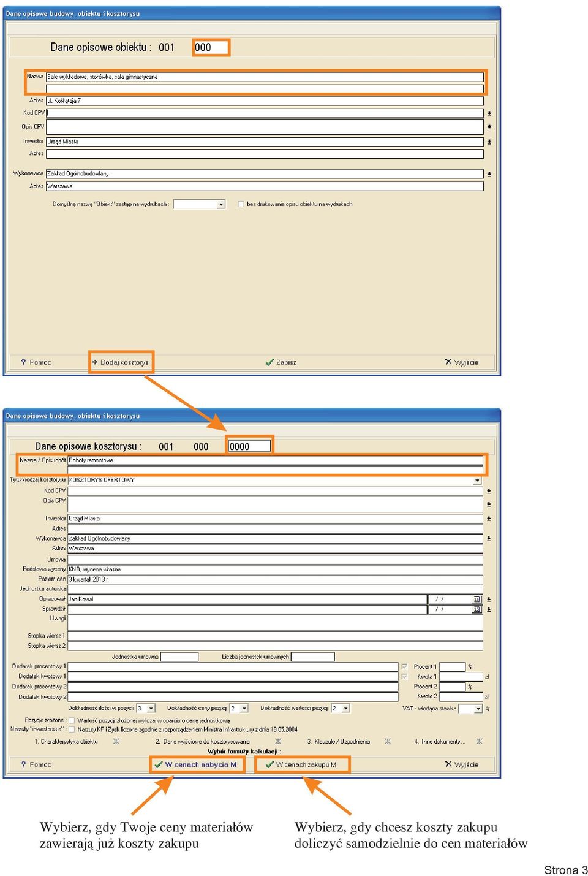Open Dokładność ilości w pozycji dropdown

click(x=151, y=708)
